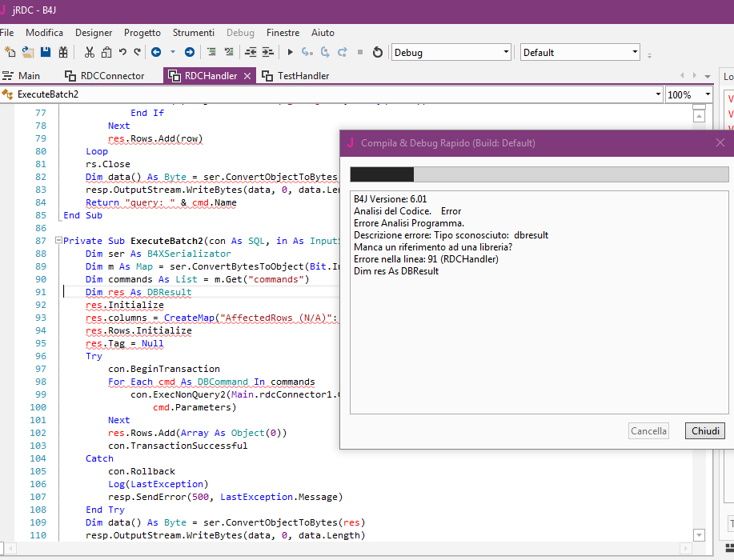734x560 pixels.
Task: Expand the 100% zoom level dropdown
Action: coord(688,94)
